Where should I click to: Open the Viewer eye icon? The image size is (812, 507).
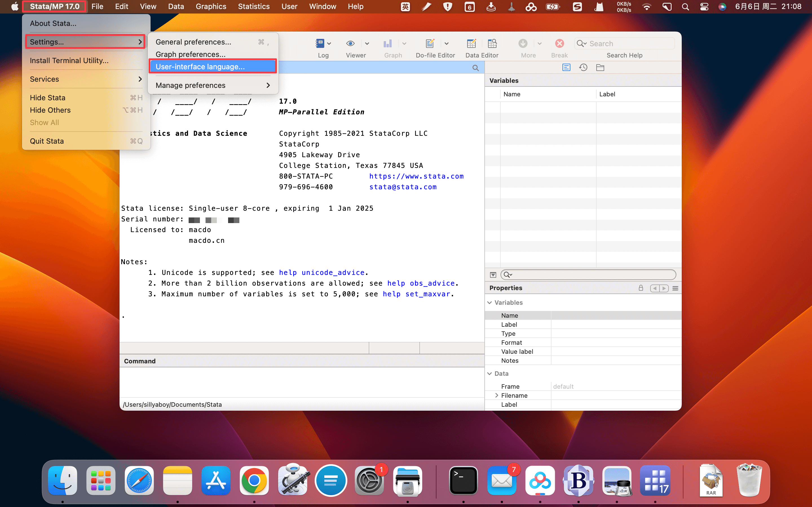coord(350,43)
